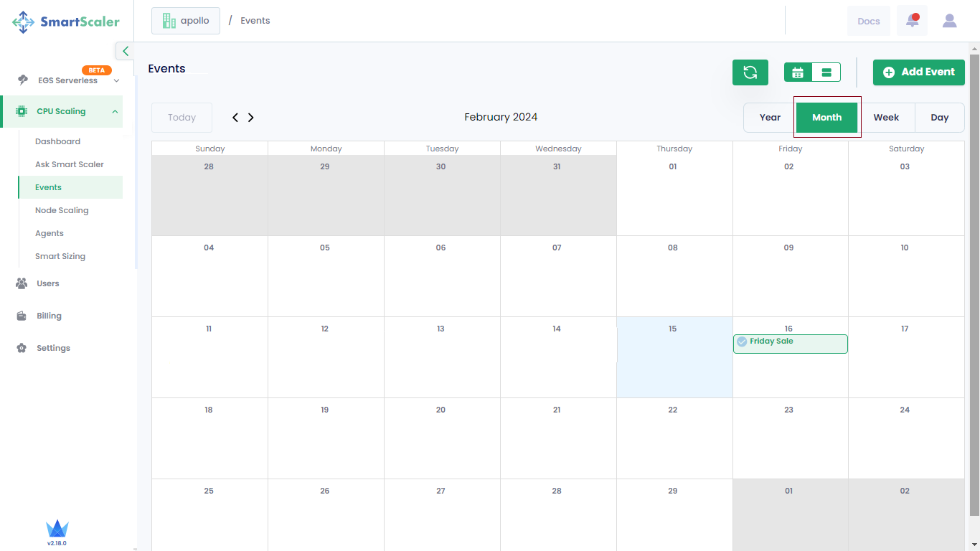
Task: Open the user profile icon
Action: [949, 21]
